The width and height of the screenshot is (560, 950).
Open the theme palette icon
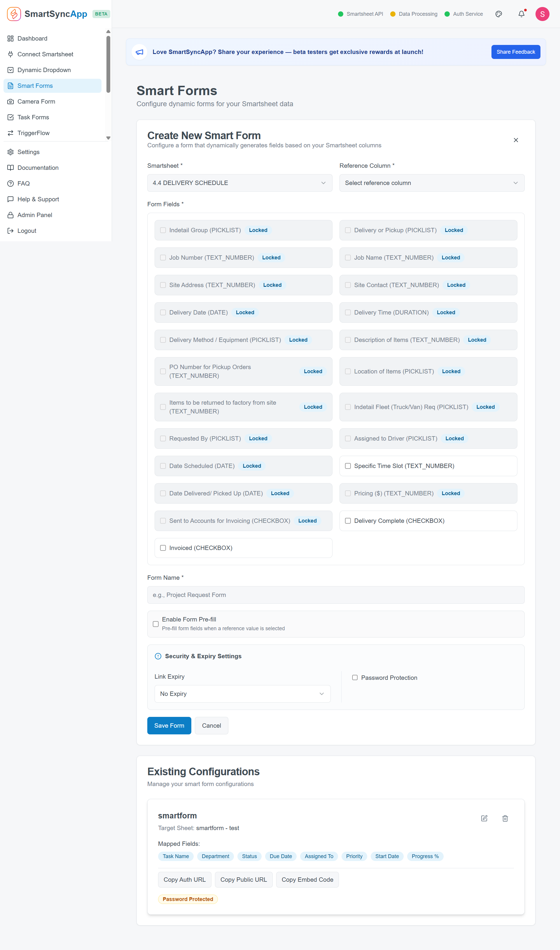coord(498,14)
